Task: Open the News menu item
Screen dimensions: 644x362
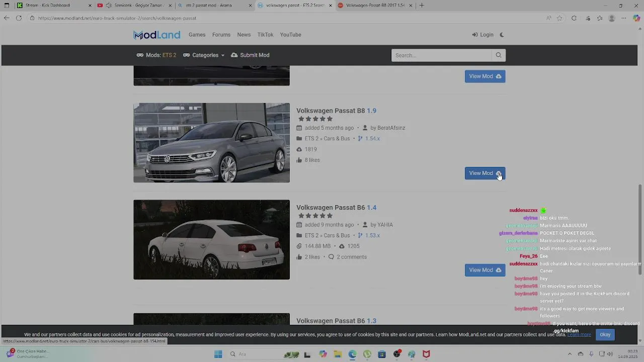Action: 244,35
